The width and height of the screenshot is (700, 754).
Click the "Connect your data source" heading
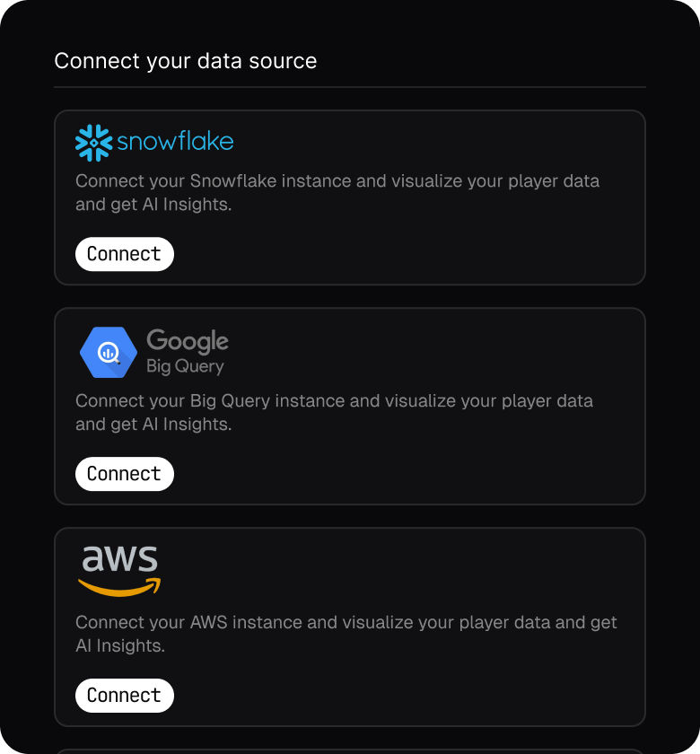[x=185, y=61]
